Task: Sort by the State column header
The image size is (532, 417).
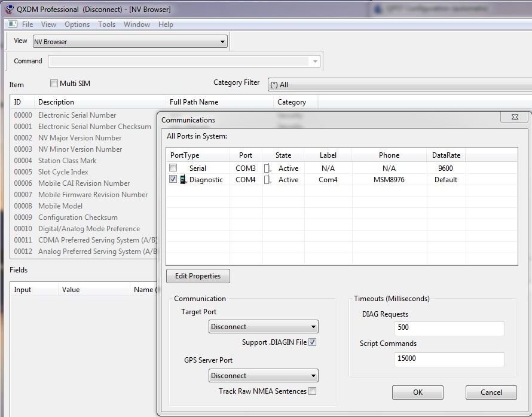Action: pos(283,155)
